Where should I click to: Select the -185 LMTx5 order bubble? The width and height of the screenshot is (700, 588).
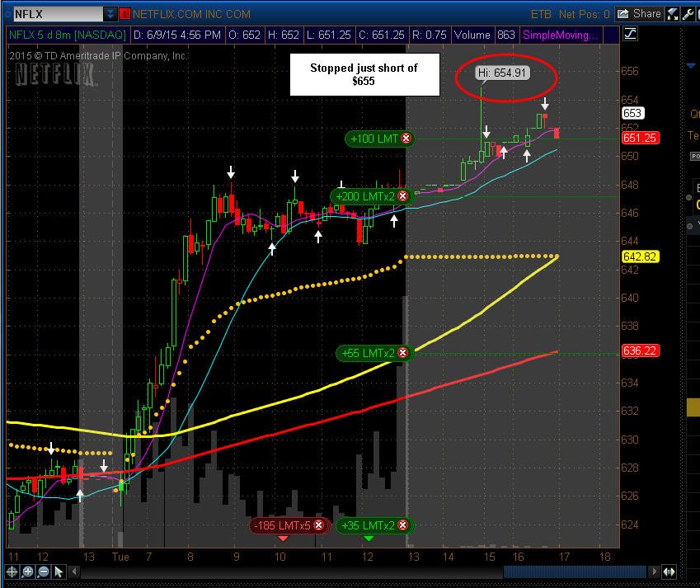(290, 525)
